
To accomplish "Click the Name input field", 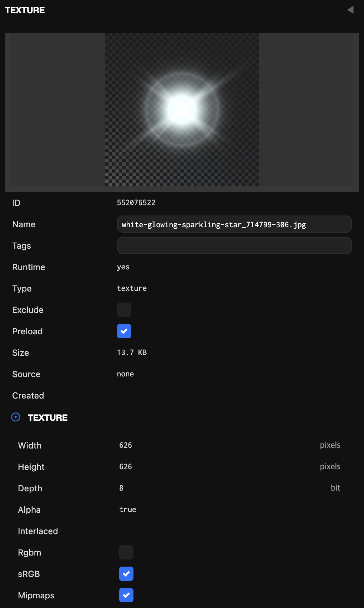I will tap(234, 224).
